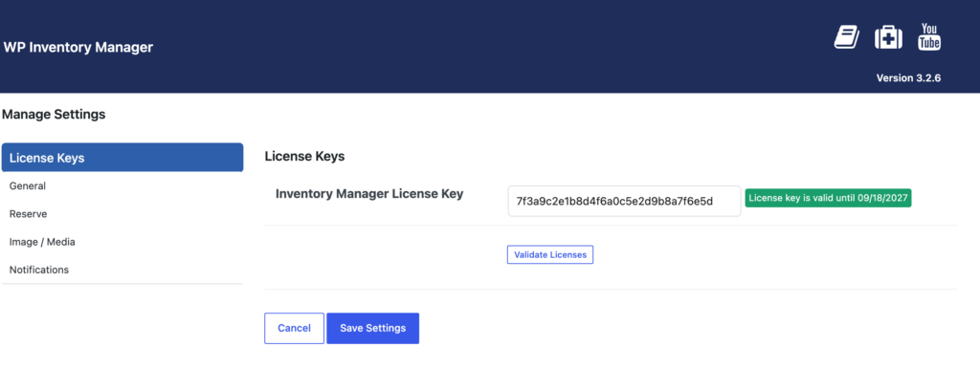Click the Manage Settings heading

pos(54,115)
